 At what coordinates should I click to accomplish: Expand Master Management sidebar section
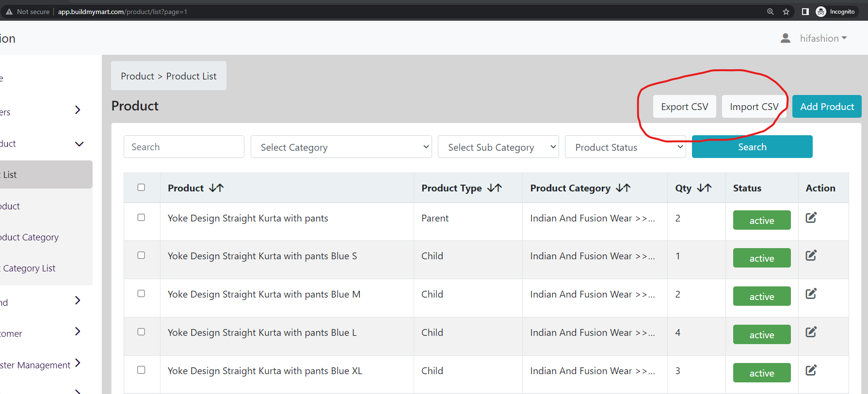pos(78,362)
